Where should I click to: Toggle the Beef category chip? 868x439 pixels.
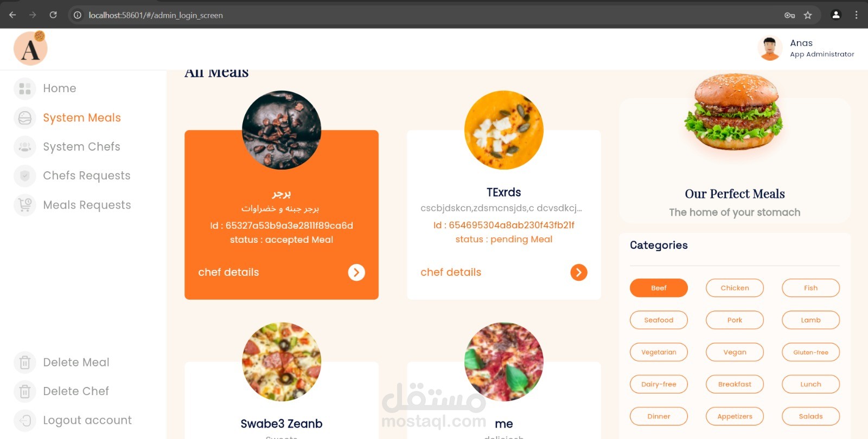point(659,288)
